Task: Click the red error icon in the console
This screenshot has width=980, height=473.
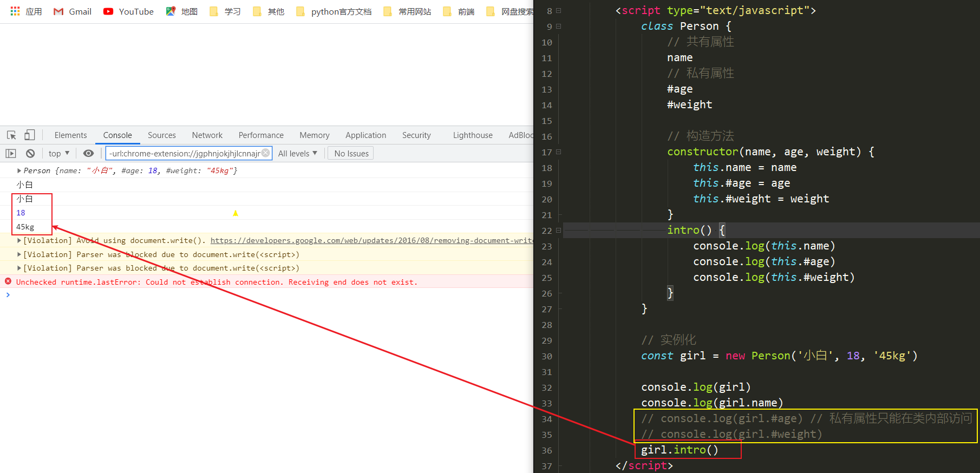Action: (x=8, y=281)
